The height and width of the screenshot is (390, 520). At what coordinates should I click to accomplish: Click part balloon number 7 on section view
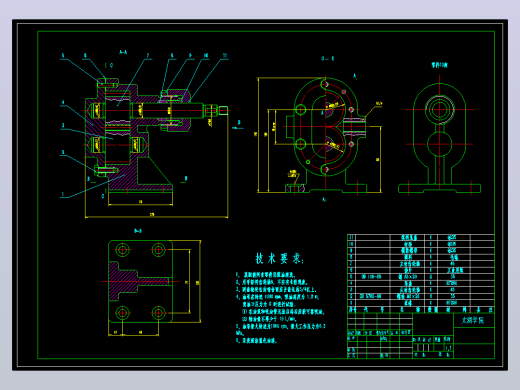pos(148,56)
